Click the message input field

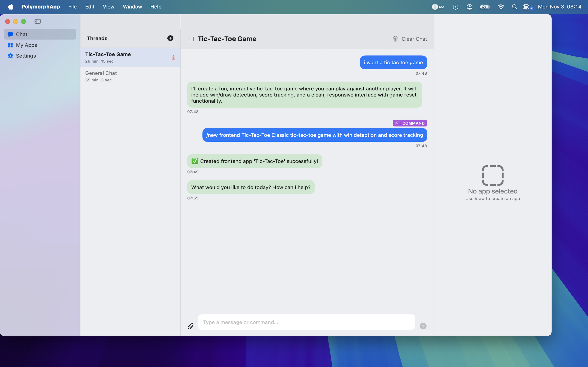pos(306,322)
